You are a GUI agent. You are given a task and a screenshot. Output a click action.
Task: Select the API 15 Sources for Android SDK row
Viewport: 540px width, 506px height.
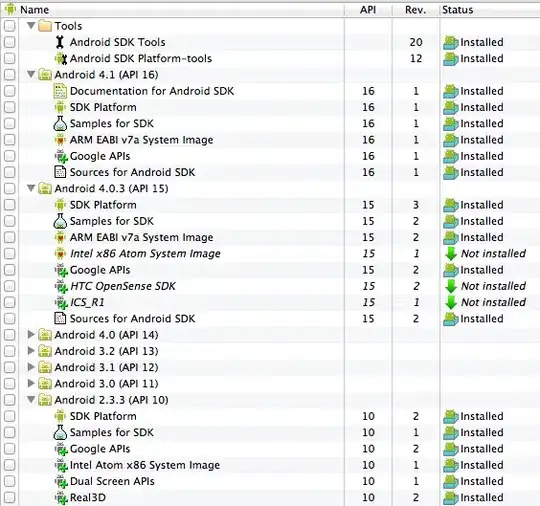(132, 319)
